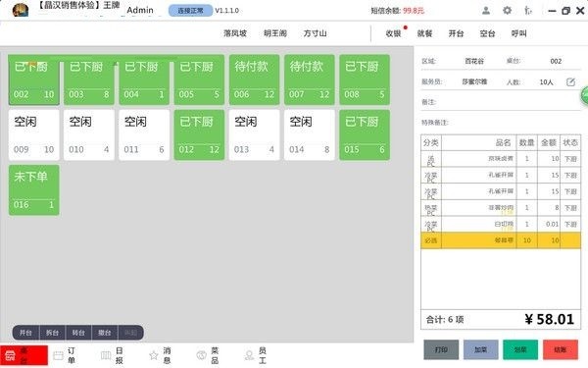This screenshot has height=368, width=588.
Task: Switch to the 落凤坡 area tab
Action: pyautogui.click(x=235, y=33)
